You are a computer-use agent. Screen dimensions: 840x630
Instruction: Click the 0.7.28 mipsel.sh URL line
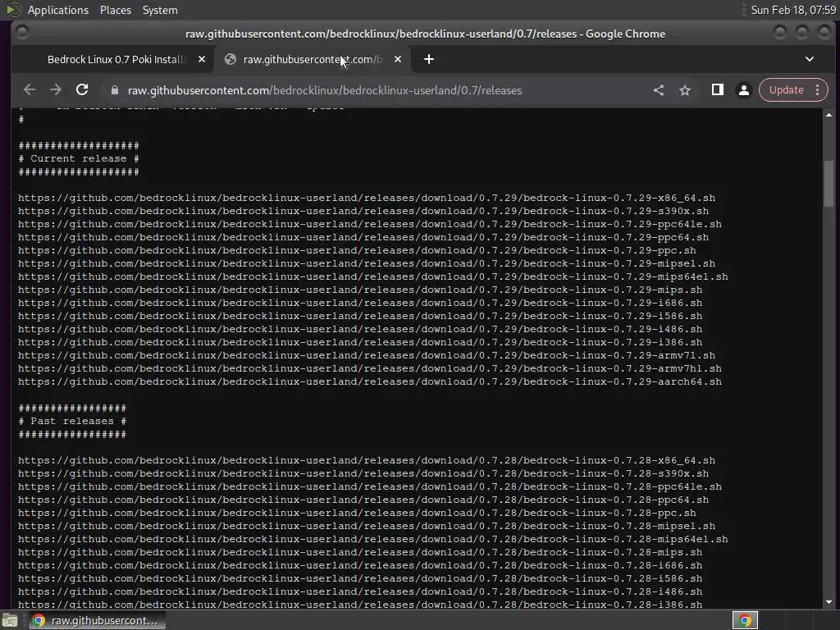[x=367, y=526]
